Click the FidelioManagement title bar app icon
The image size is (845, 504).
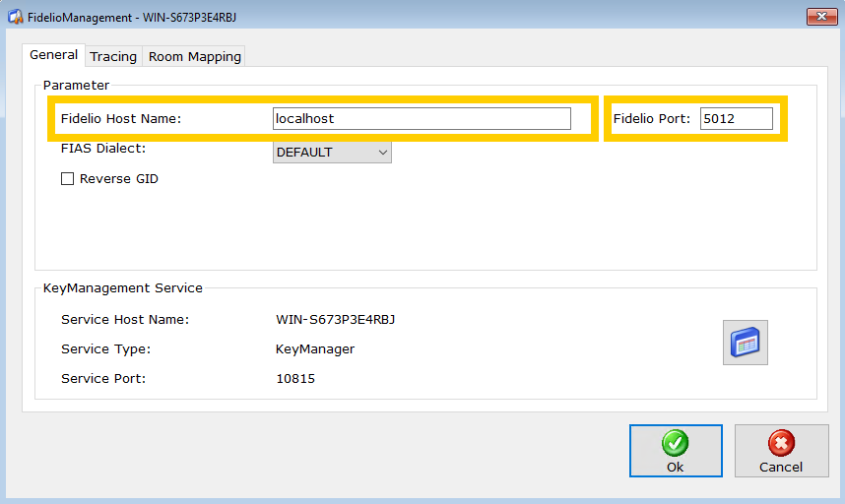tap(15, 18)
